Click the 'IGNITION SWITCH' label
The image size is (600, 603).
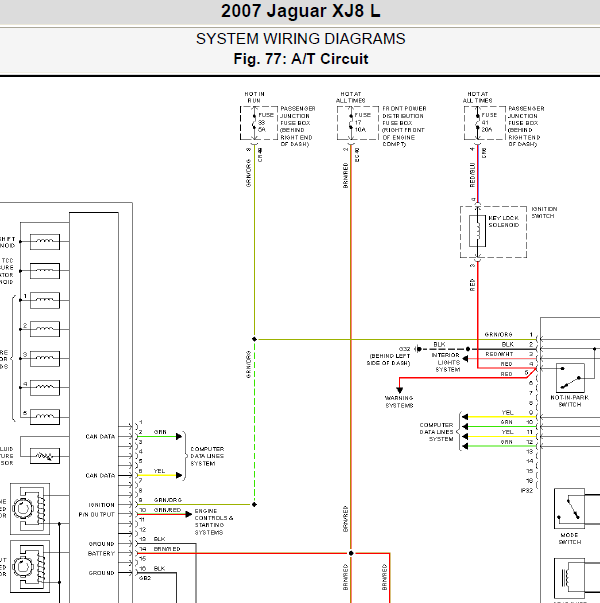coord(544,212)
